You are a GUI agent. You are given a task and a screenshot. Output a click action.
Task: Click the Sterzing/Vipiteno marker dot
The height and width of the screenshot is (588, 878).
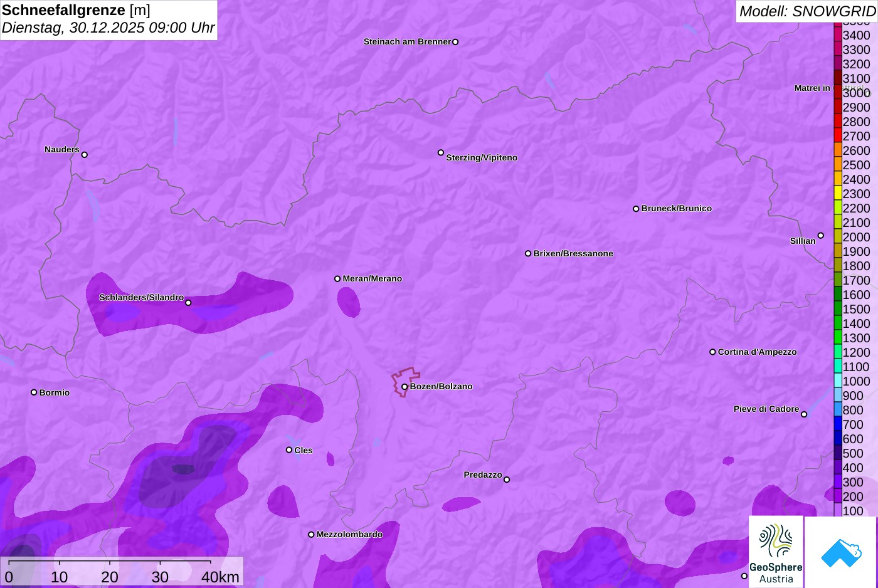pos(441,152)
